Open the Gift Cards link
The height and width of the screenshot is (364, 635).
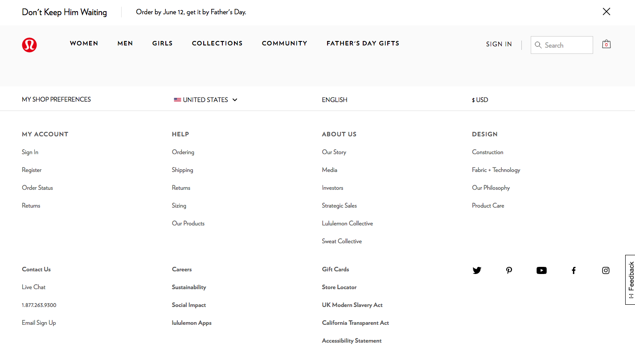tap(335, 269)
